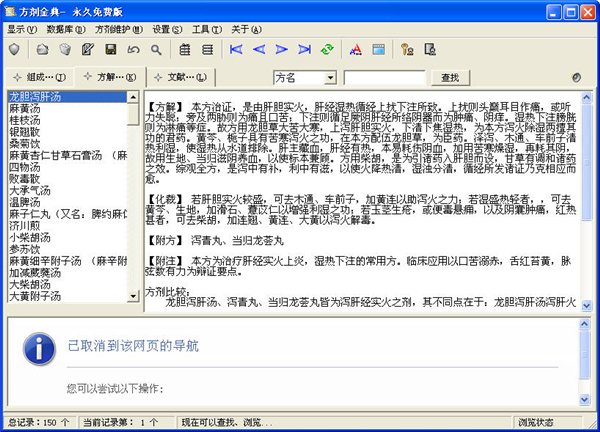The width and height of the screenshot is (600, 432).
Task: Click the round icon right of 查找
Action: (x=576, y=78)
